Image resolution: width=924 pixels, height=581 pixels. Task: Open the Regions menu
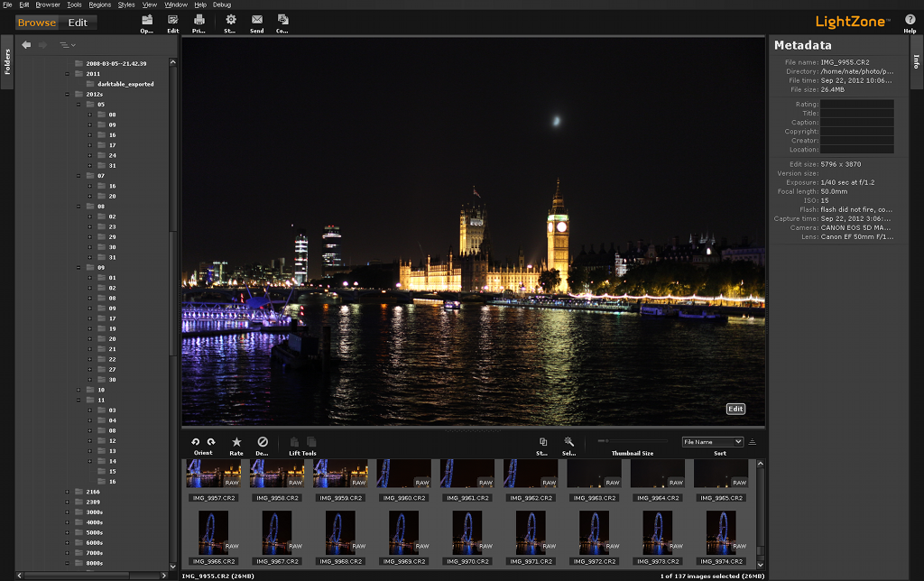pyautogui.click(x=100, y=5)
